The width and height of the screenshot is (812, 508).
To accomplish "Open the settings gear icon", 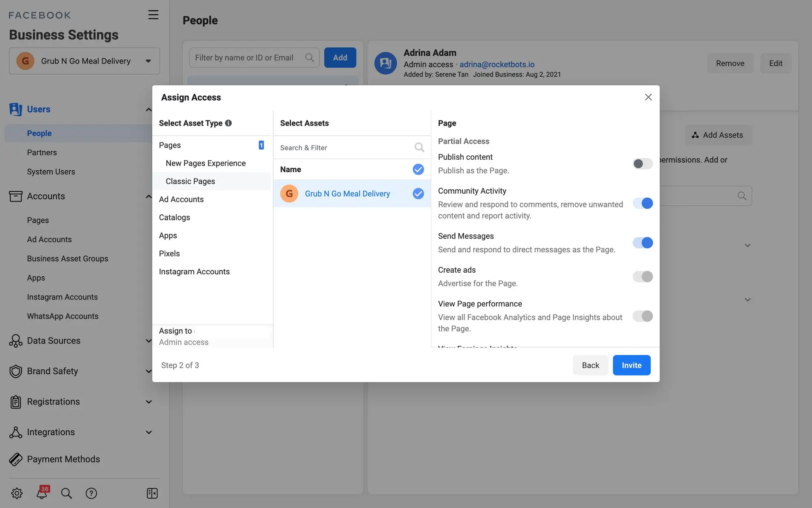I will pos(17,493).
